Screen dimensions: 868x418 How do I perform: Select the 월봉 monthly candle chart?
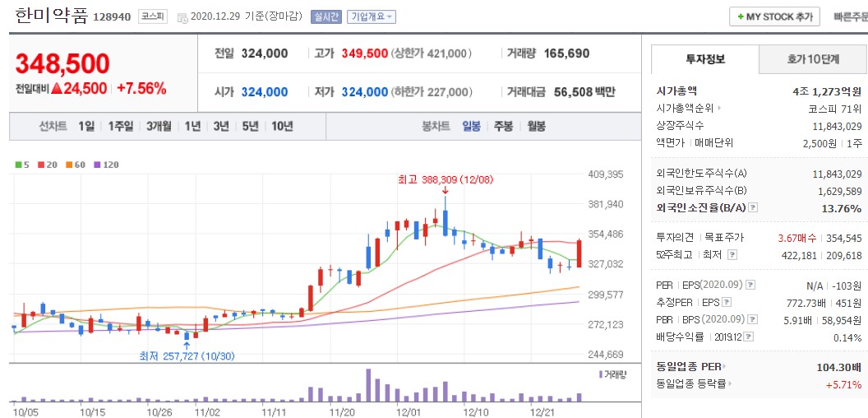[536, 127]
